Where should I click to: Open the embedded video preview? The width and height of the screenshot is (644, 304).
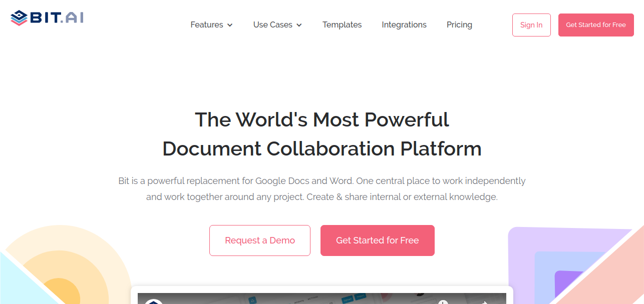pos(322,298)
